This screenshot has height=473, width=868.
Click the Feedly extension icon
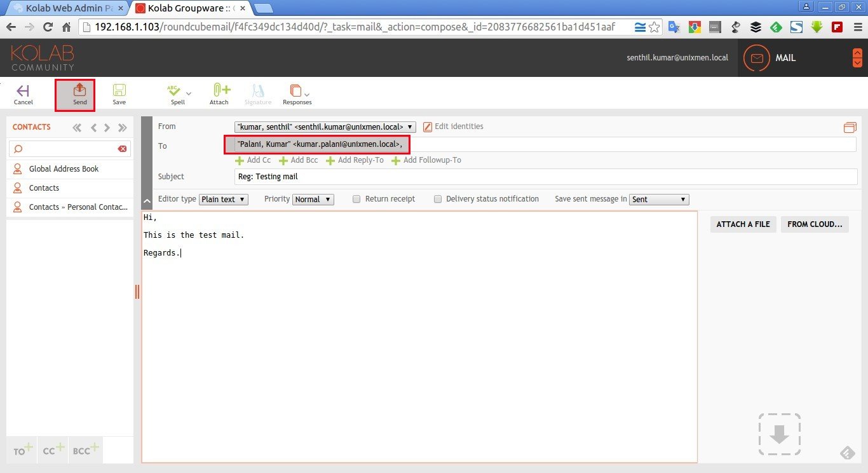coord(776,27)
